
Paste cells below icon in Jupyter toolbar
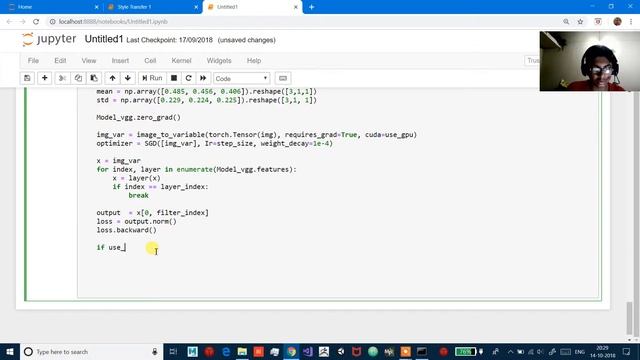(94, 78)
